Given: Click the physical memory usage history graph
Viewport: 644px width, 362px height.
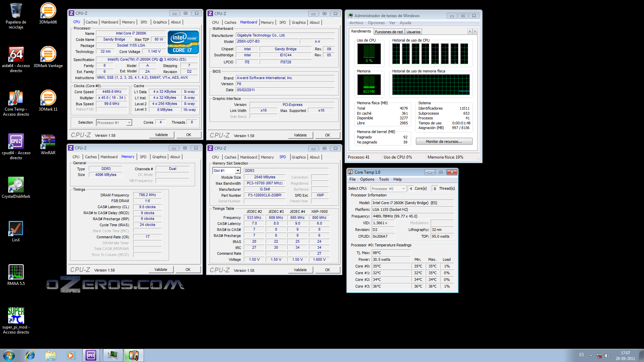Looking at the screenshot, I should [x=431, y=84].
